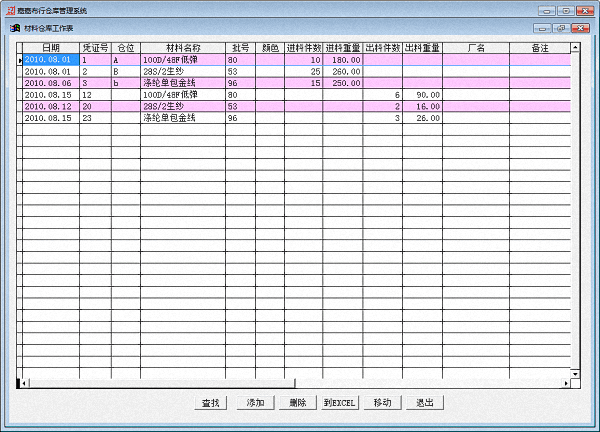The height and width of the screenshot is (432, 600).
Task: Export data with the 到EXCEL button
Action: coord(339,403)
